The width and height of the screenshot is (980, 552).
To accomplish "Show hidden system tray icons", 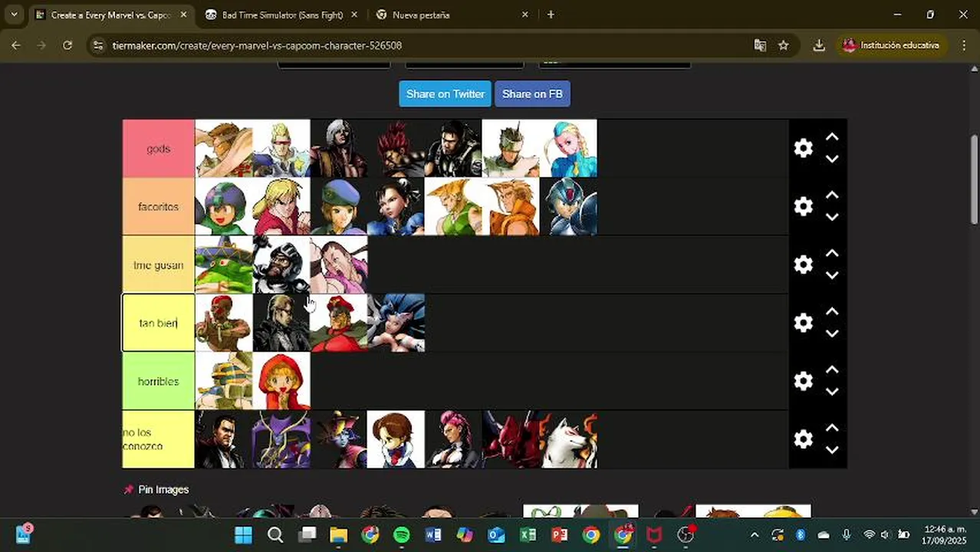I will point(755,534).
